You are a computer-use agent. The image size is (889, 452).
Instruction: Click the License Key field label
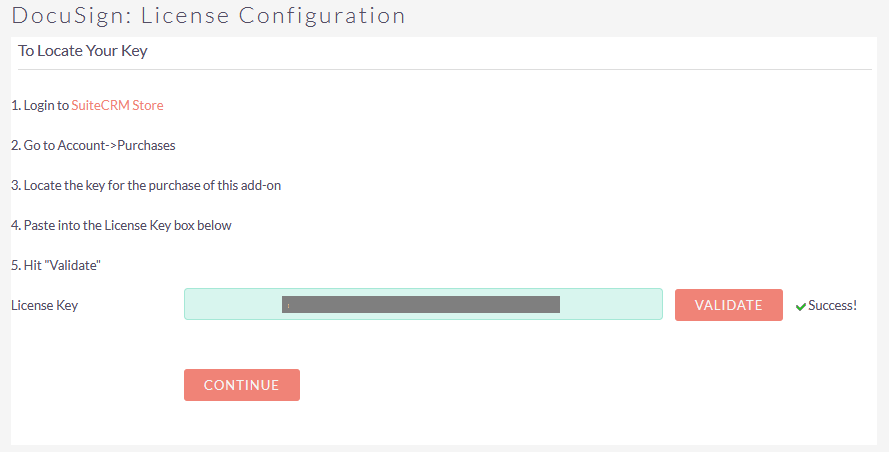(44, 305)
